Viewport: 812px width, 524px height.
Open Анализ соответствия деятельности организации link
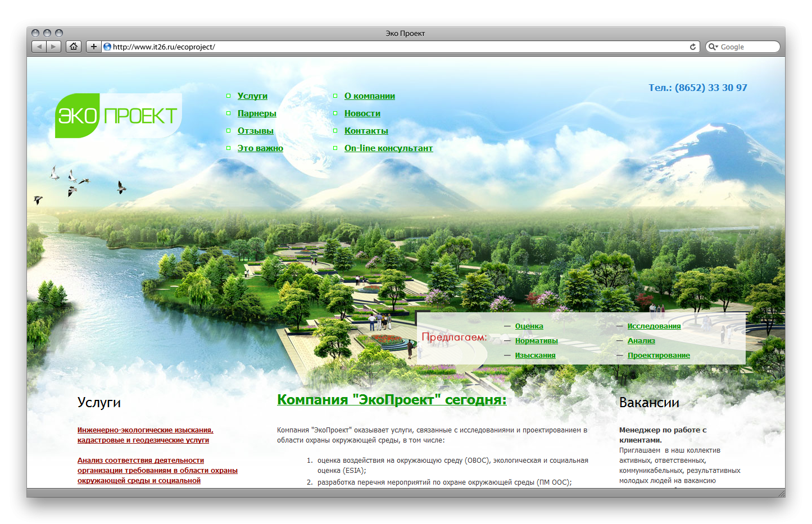pos(157,471)
